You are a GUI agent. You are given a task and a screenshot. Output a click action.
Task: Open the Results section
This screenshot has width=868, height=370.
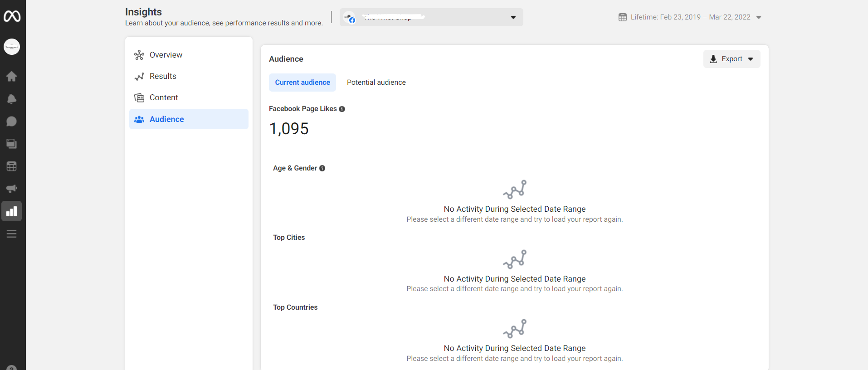click(x=163, y=76)
